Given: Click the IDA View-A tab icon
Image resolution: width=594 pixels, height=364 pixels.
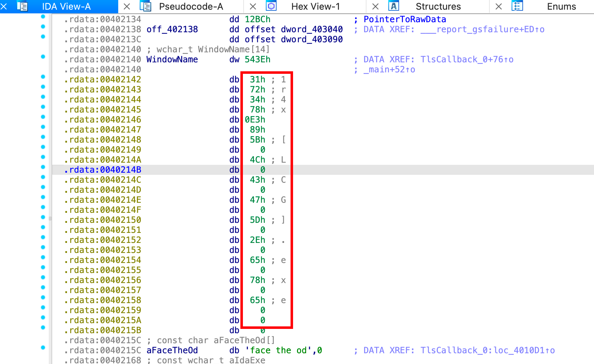Looking at the screenshot, I should point(22,6).
